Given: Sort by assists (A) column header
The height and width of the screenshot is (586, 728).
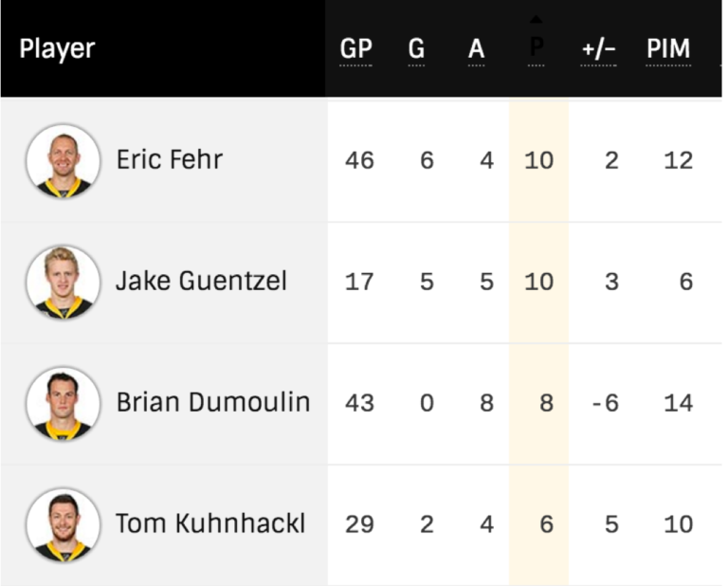Looking at the screenshot, I should pos(476,49).
